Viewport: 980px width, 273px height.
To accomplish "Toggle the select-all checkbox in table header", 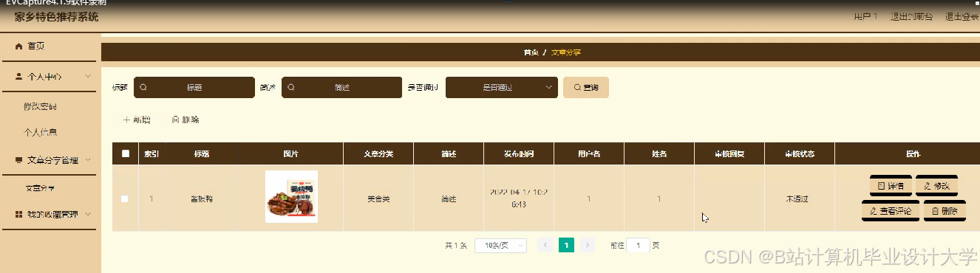I will pos(126,154).
